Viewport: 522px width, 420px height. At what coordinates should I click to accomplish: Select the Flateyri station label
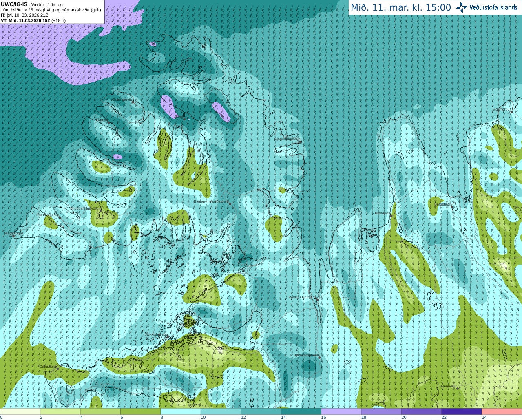[x=102, y=120]
